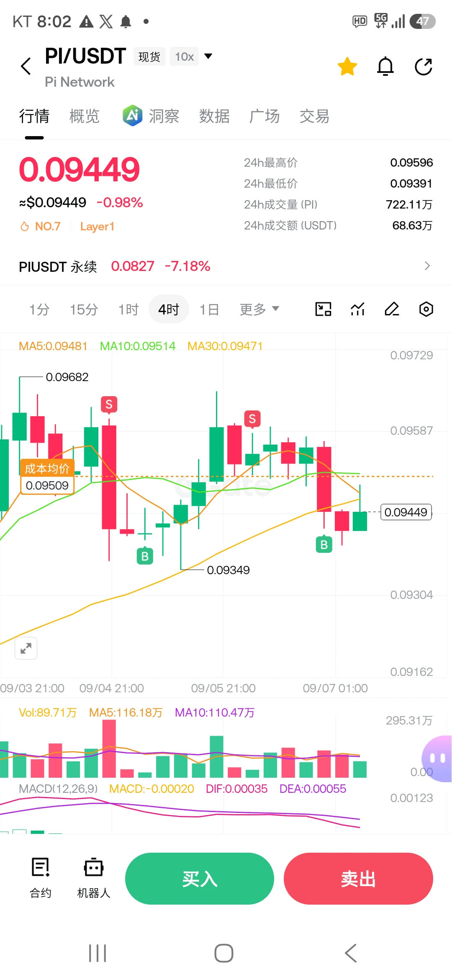Tap MACD(12,26,9) indicator label
452x980 pixels.
coord(58,789)
